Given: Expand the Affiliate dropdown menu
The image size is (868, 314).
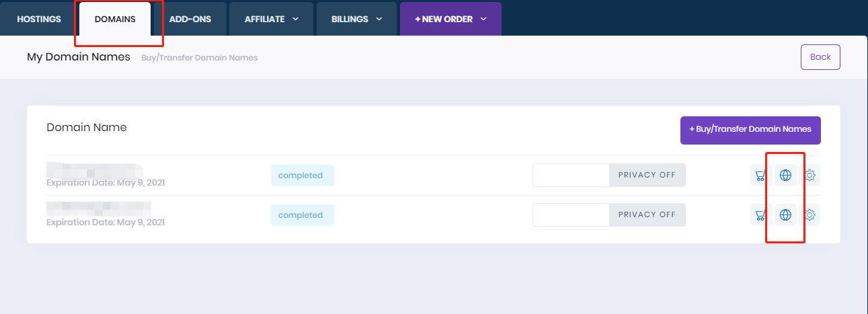Looking at the screenshot, I should point(272,19).
